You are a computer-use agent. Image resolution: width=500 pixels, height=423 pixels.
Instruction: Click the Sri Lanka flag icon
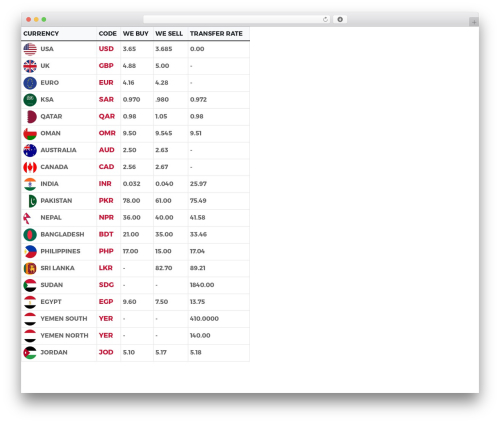click(x=30, y=268)
